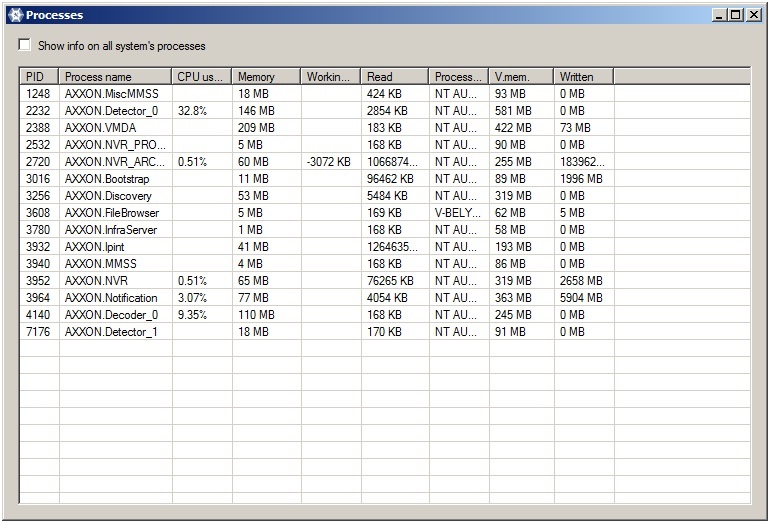Sort by V.mem. column header
The image size is (770, 523).
click(x=521, y=77)
